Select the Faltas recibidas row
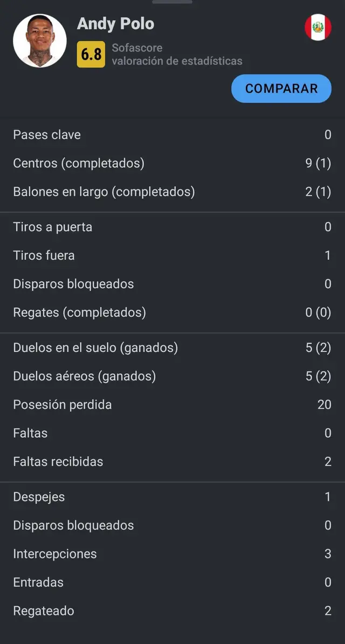 [x=172, y=462]
